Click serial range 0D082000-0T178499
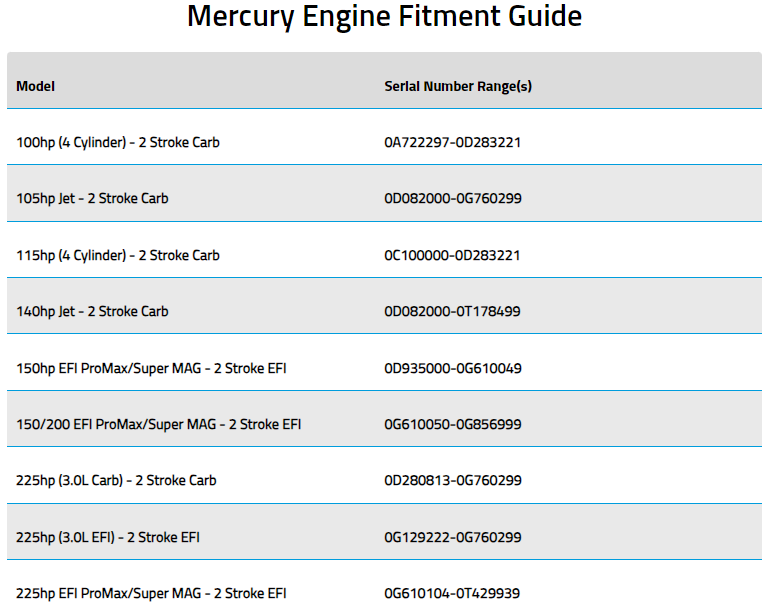The width and height of the screenshot is (766, 606). click(452, 311)
